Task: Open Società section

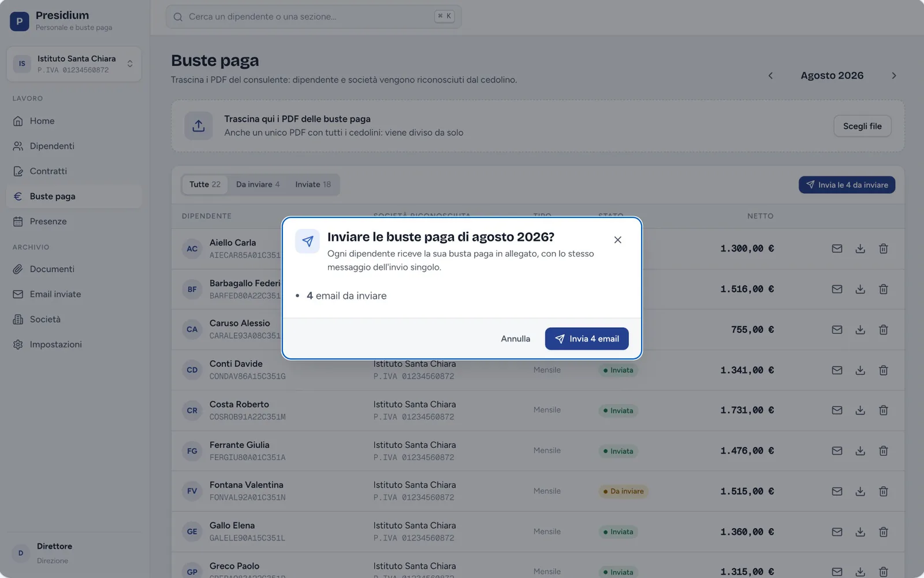Action: pyautogui.click(x=74, y=319)
